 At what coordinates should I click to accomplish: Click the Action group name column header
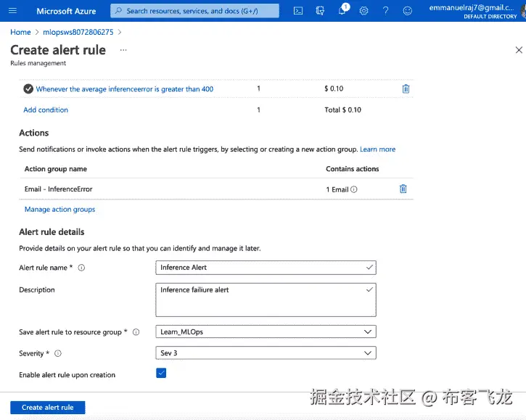coord(56,169)
